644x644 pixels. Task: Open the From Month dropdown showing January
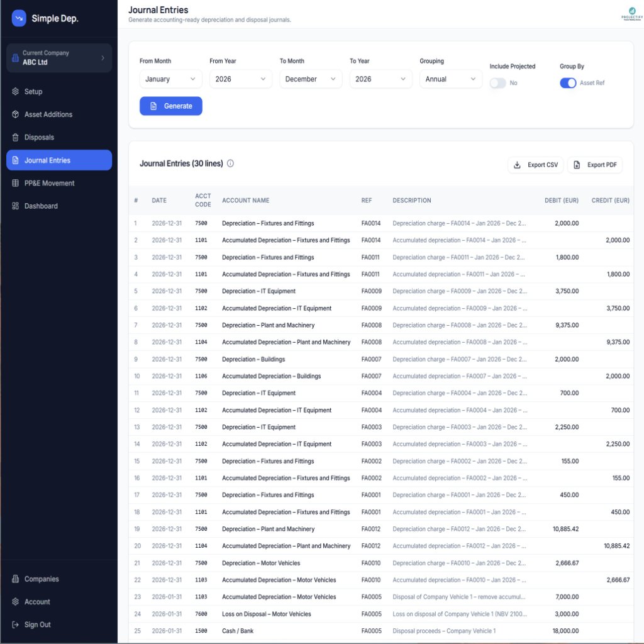170,79
